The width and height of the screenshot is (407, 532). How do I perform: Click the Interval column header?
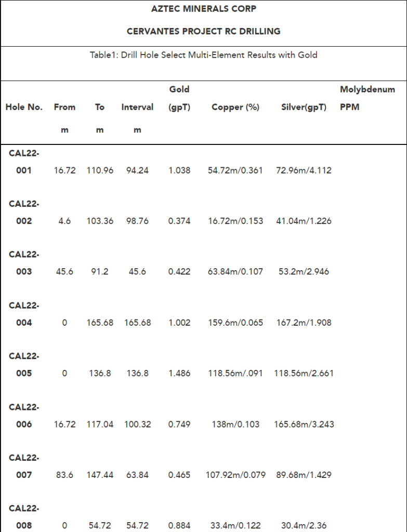coord(137,107)
